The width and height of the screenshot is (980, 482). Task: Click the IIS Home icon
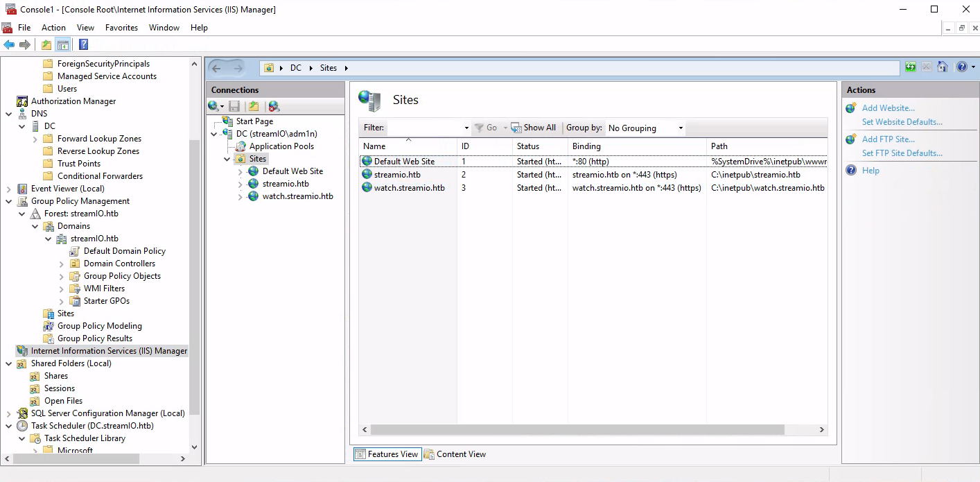[943, 67]
